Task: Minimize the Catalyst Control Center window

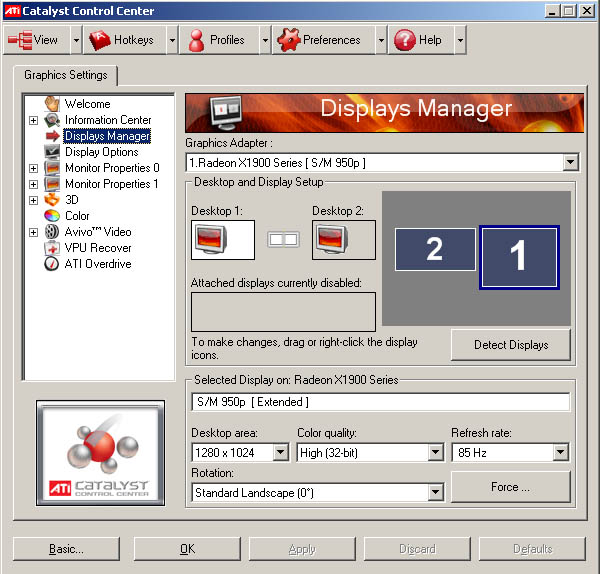Action: [552, 11]
